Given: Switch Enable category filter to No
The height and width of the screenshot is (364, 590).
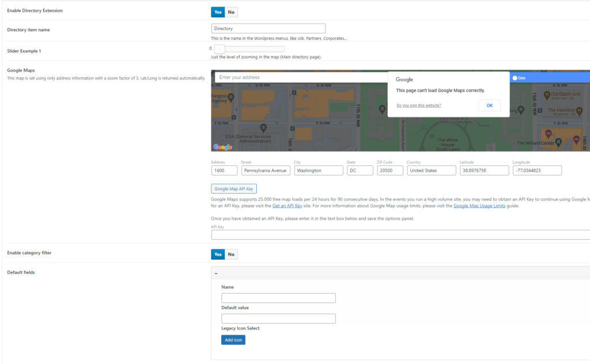Looking at the screenshot, I should tap(231, 254).
